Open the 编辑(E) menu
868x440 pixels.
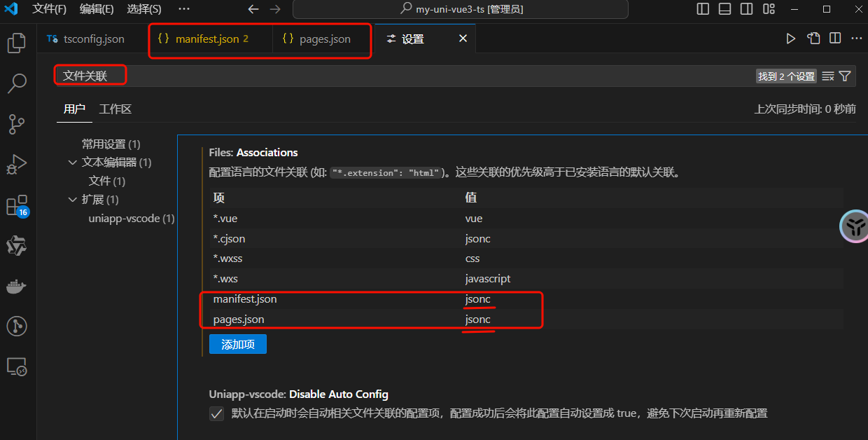click(97, 9)
